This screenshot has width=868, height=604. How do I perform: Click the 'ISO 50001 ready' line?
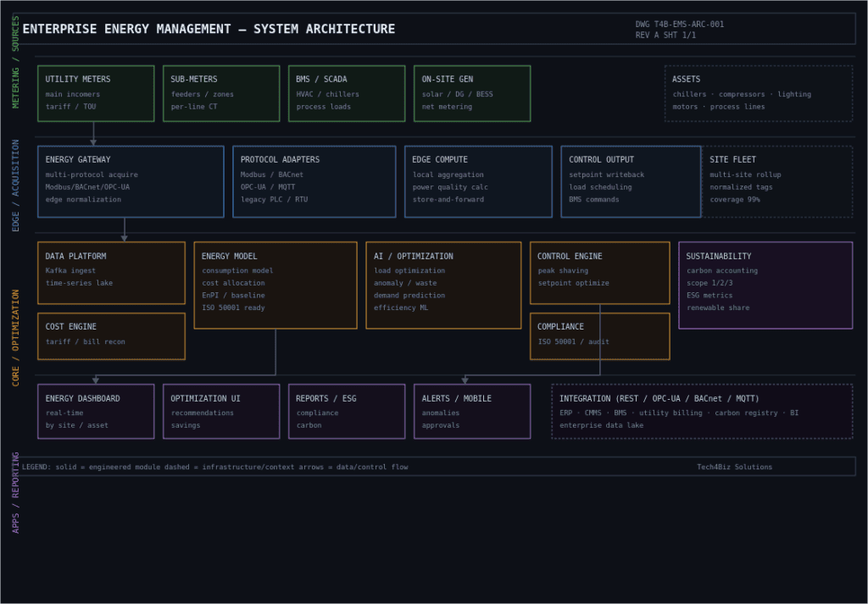233,308
